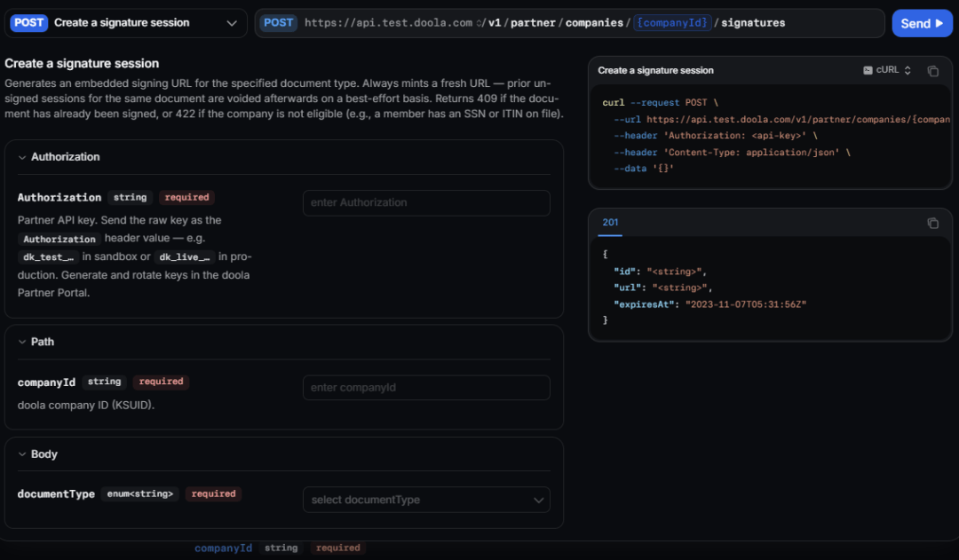Open the 'select documentType' dropdown

tap(426, 500)
